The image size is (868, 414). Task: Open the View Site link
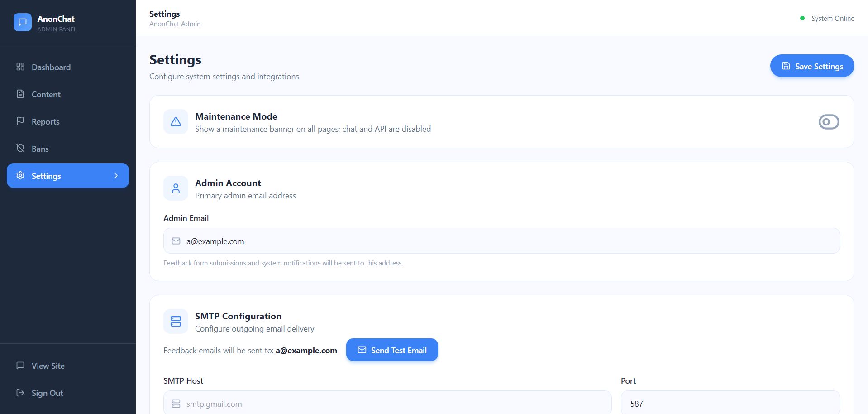[x=48, y=366]
